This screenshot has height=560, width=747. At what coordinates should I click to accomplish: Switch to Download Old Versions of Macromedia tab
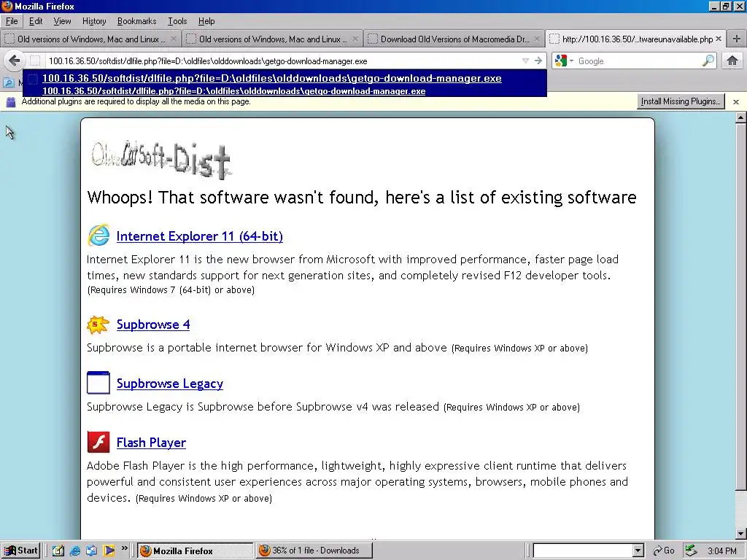[x=454, y=39]
